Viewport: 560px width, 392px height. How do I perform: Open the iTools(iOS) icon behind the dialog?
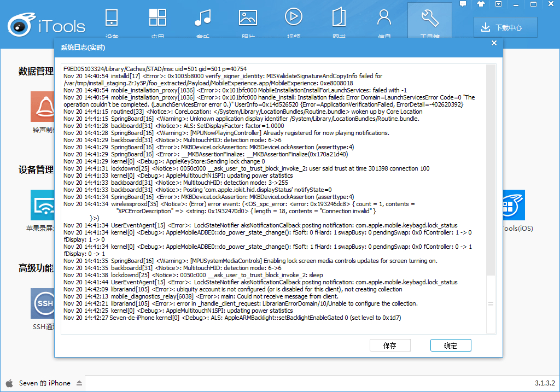coord(514,205)
